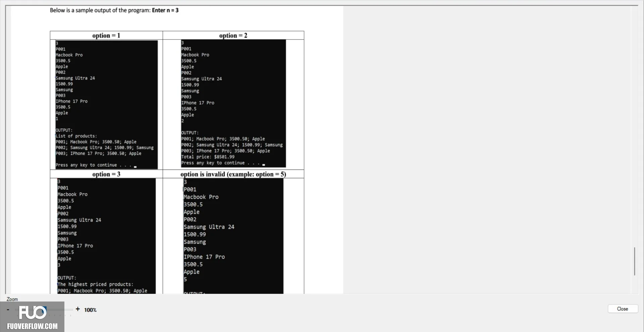Click the Close button
Image resolution: width=644 pixels, height=332 pixels.
623,309
